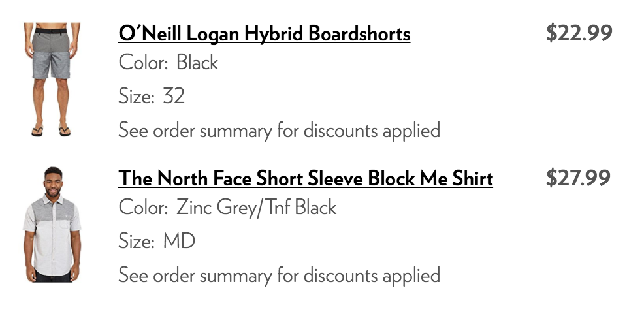This screenshot has width=644, height=316.
Task: Click the shirt's 'See order summary' discount note
Action: pyautogui.click(x=279, y=275)
